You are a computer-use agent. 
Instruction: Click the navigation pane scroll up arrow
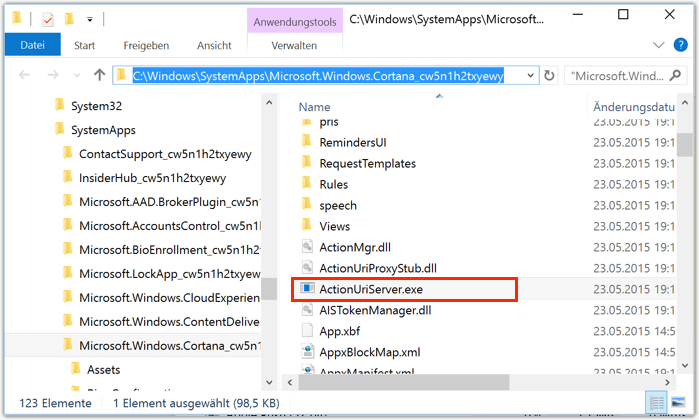click(x=269, y=103)
